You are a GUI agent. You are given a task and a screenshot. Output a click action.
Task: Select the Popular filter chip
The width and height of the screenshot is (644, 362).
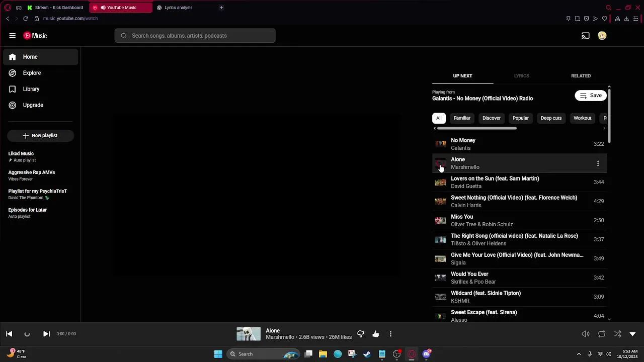click(x=520, y=118)
